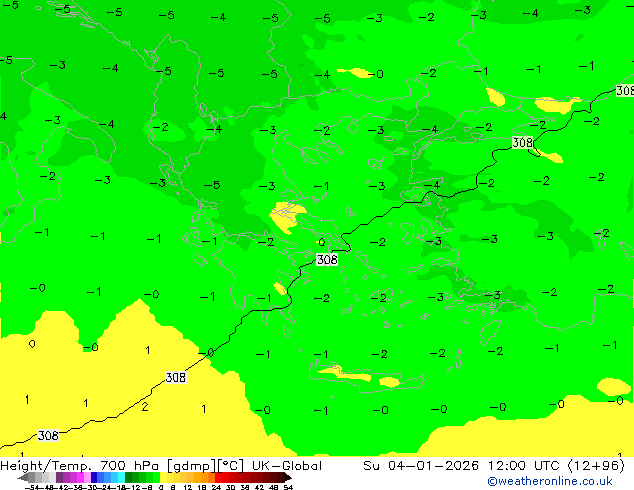
Task: Click the 308 label at bottom-left corner
Action: (48, 435)
